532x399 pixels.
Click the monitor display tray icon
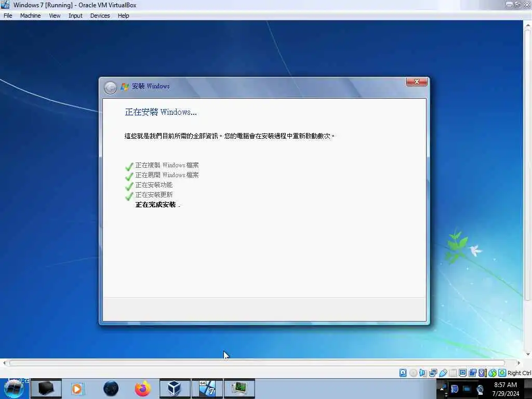[x=467, y=389]
